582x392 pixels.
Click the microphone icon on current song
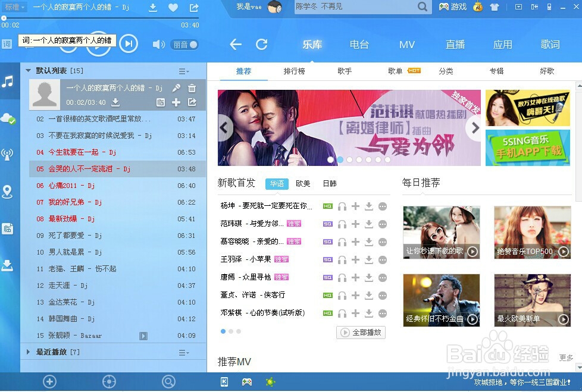click(176, 88)
